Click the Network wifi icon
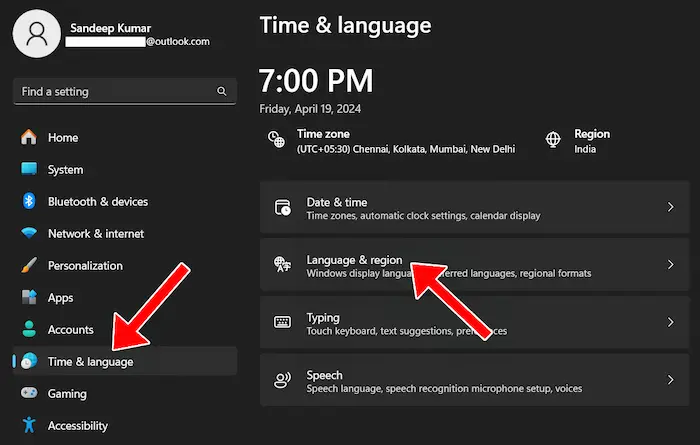This screenshot has width=700, height=445. point(29,233)
